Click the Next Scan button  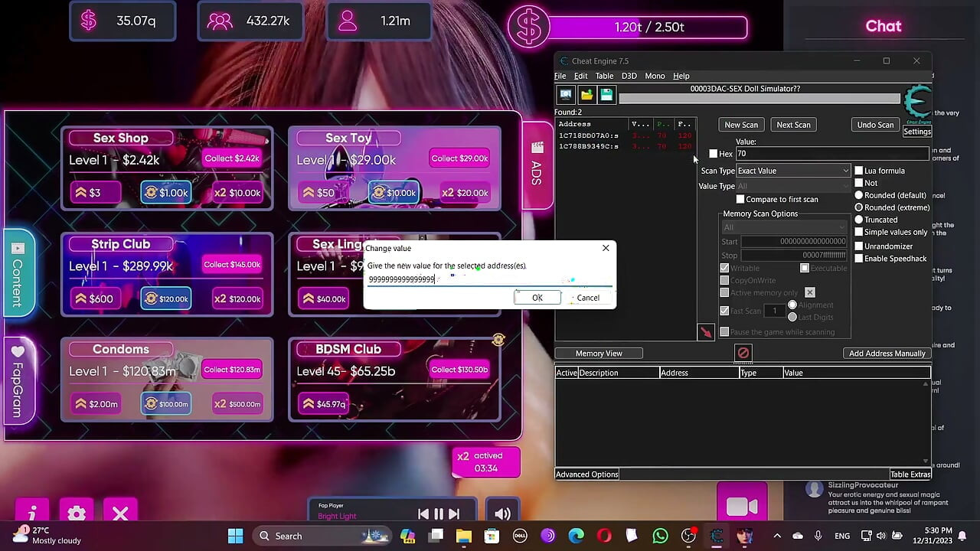(x=793, y=125)
